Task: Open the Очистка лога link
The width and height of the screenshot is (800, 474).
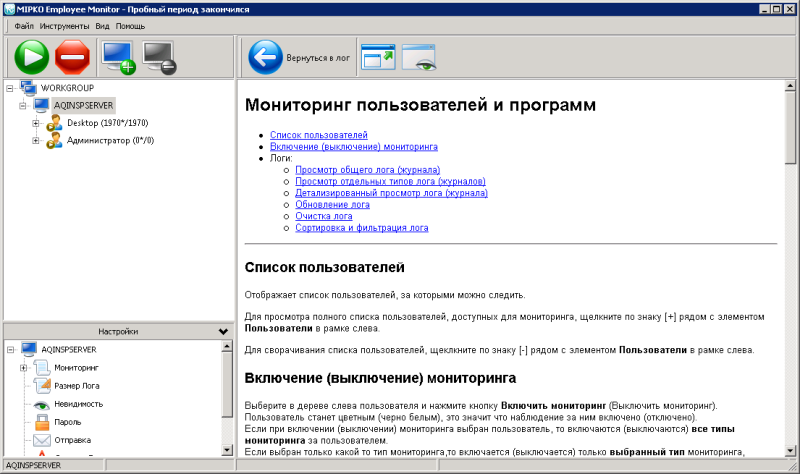Action: 323,216
